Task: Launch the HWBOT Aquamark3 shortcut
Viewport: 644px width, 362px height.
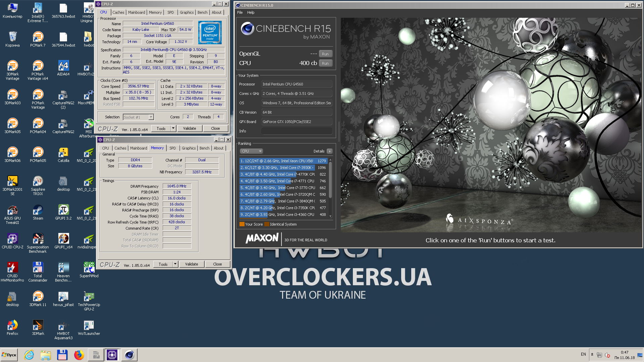Action: [x=63, y=330]
